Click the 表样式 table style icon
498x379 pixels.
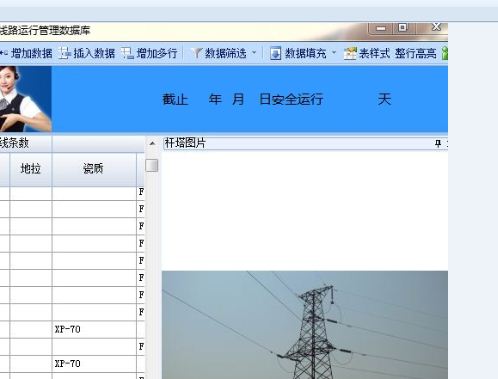tap(350, 53)
